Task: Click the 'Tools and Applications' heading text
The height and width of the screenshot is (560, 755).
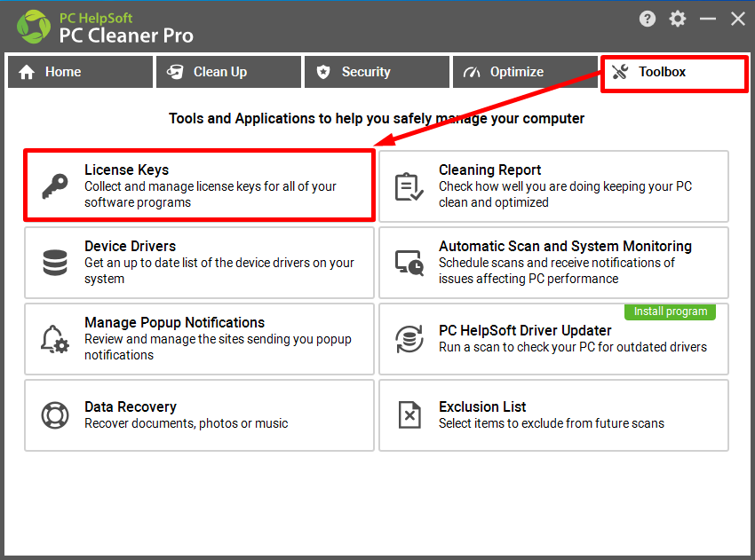Action: pyautogui.click(x=377, y=118)
